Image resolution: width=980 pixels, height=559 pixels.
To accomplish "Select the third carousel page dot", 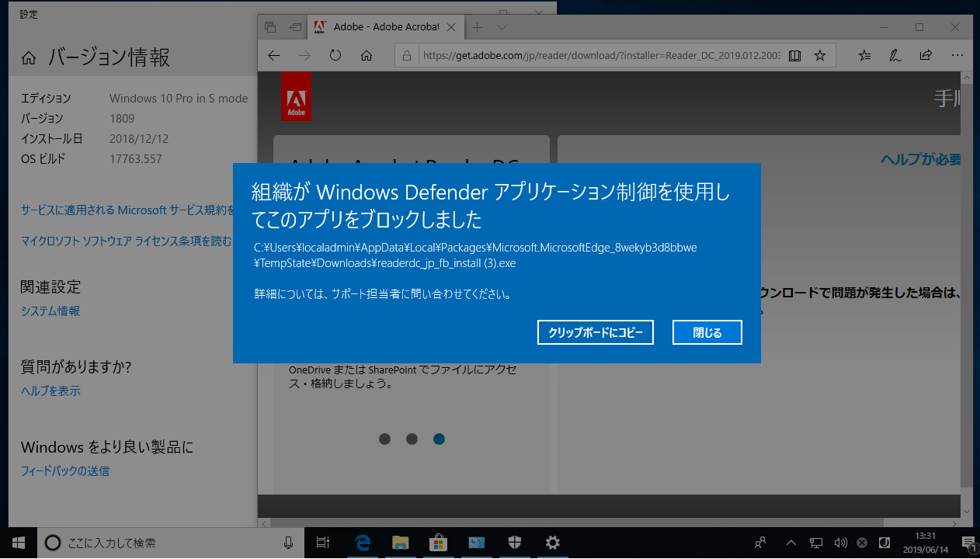I will coord(439,439).
